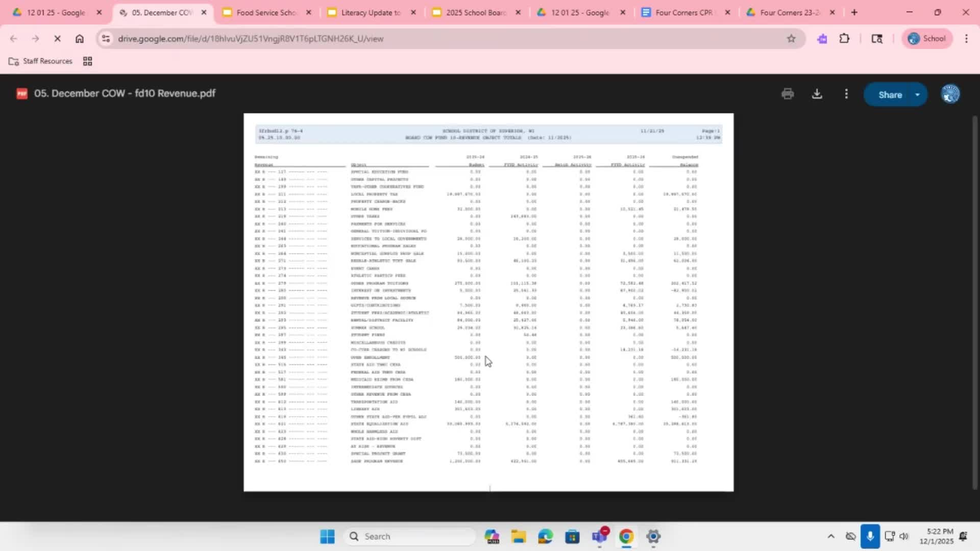Open Windows Settings from the taskbar

click(654, 536)
